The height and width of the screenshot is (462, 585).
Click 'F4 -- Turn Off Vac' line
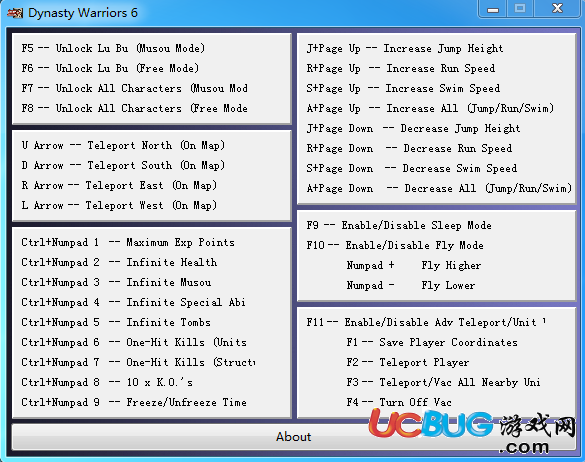399,403
